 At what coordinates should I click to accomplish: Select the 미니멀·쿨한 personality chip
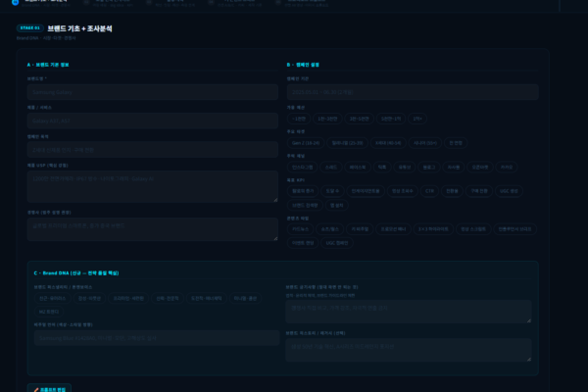(245, 299)
